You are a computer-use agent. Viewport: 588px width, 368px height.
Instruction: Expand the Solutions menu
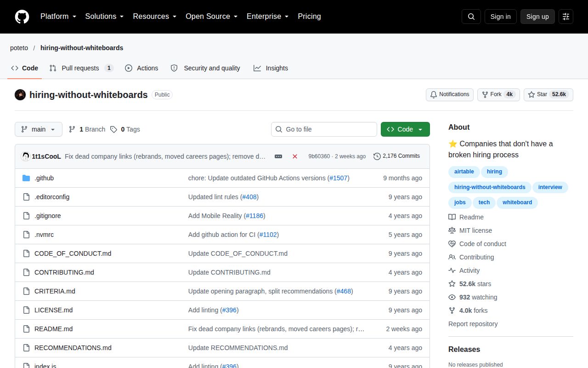[x=104, y=17]
